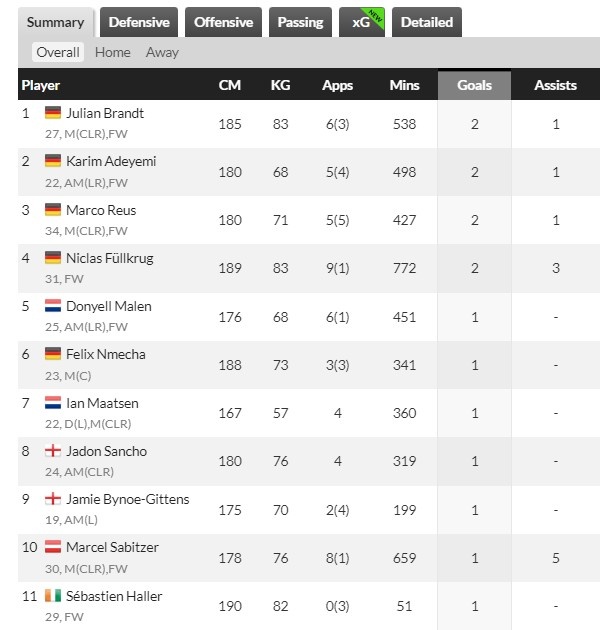Click Julian Brandt's Germany flag icon
This screenshot has width=600, height=630.
point(53,113)
